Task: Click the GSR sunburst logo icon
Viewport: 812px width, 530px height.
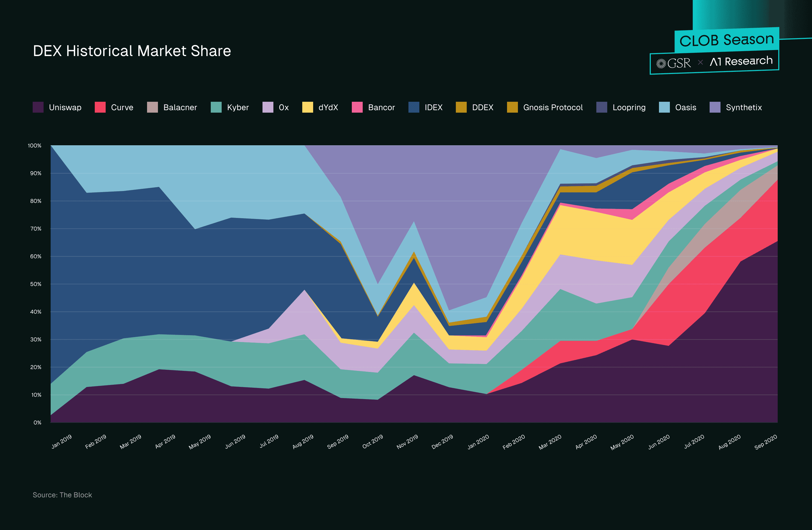Action: click(x=661, y=63)
